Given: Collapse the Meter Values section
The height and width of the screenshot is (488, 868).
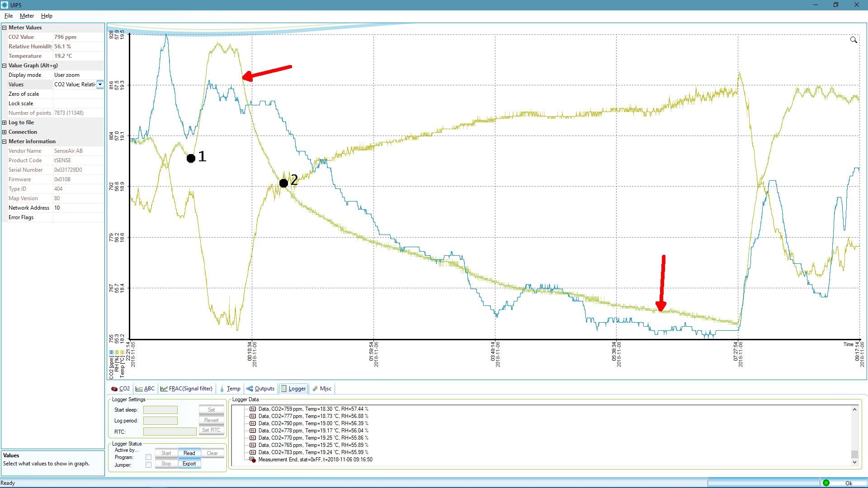Looking at the screenshot, I should point(5,28).
